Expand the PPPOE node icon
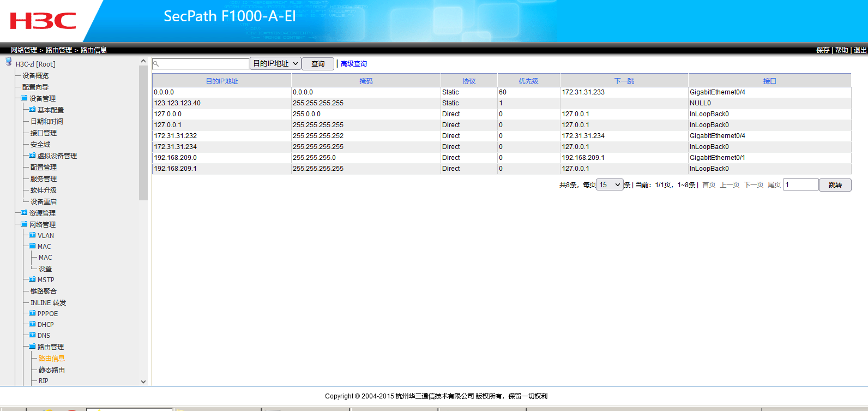Image resolution: width=868 pixels, height=411 pixels. [32, 313]
